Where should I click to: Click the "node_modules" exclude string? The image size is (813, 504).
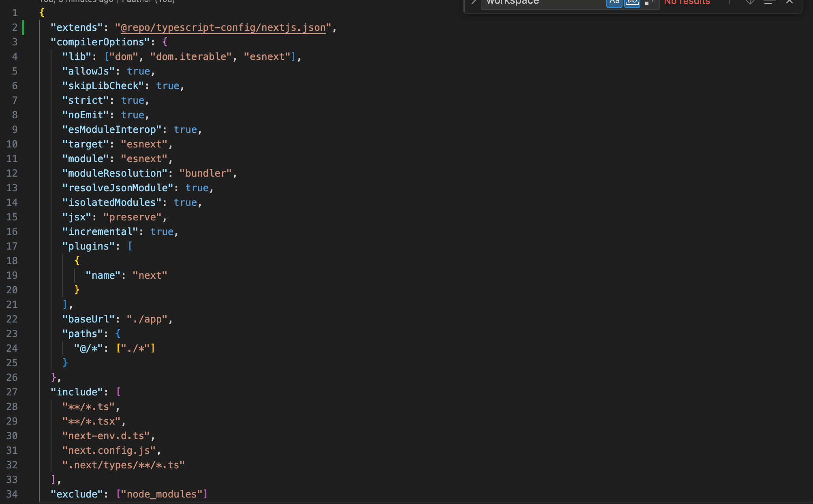(162, 494)
